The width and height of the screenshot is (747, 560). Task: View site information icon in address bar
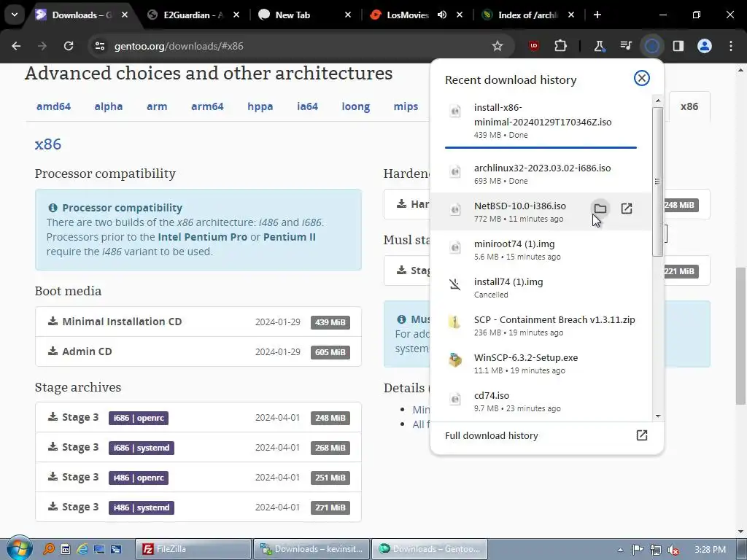point(100,46)
